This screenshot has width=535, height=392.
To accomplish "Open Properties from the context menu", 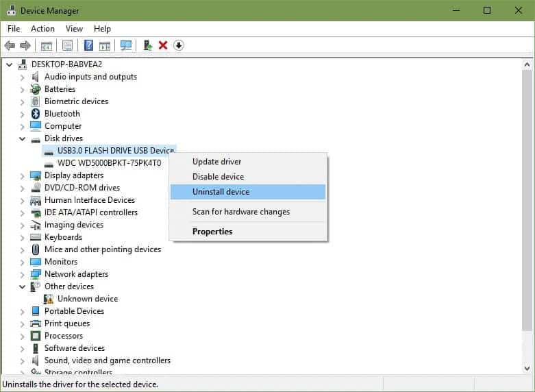I will (x=248, y=232).
